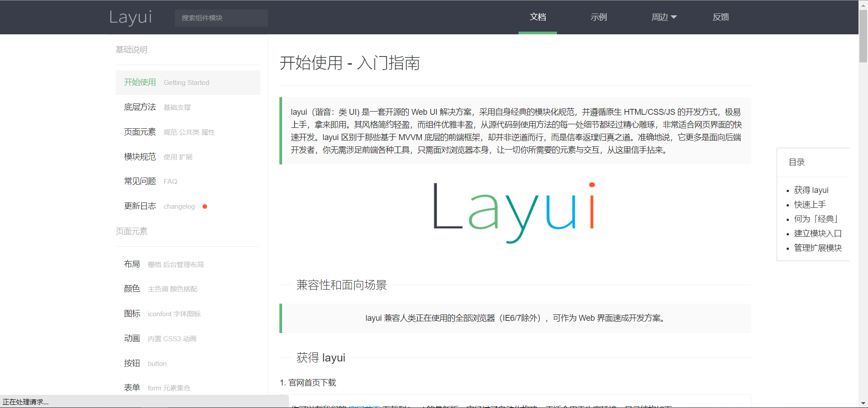Open 页面元素 规范 公共类 属性 sidebar item
This screenshot has width=868, height=408.
[x=188, y=132]
